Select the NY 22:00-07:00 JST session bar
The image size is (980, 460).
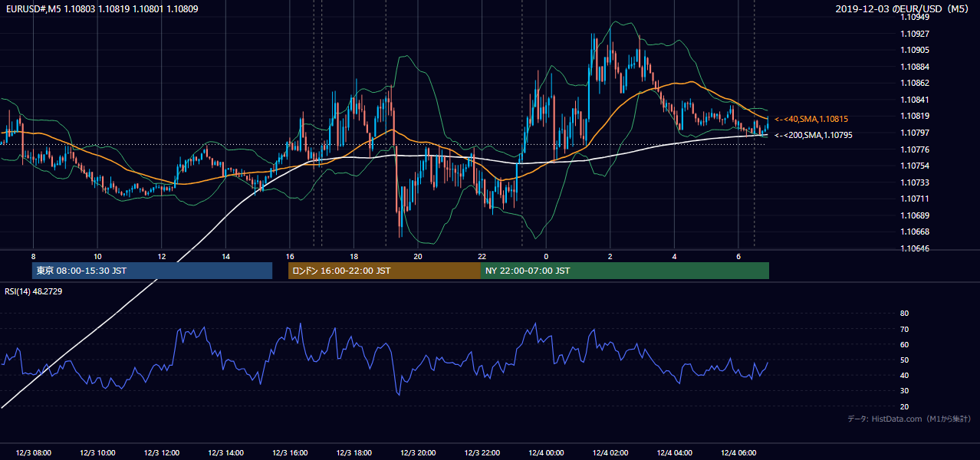(625, 271)
